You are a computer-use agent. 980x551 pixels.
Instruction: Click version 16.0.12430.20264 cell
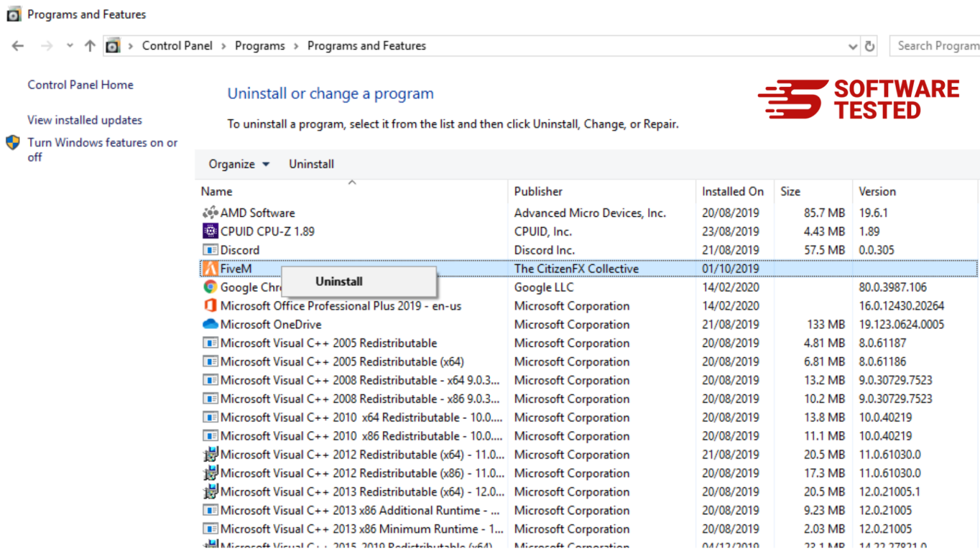click(902, 305)
